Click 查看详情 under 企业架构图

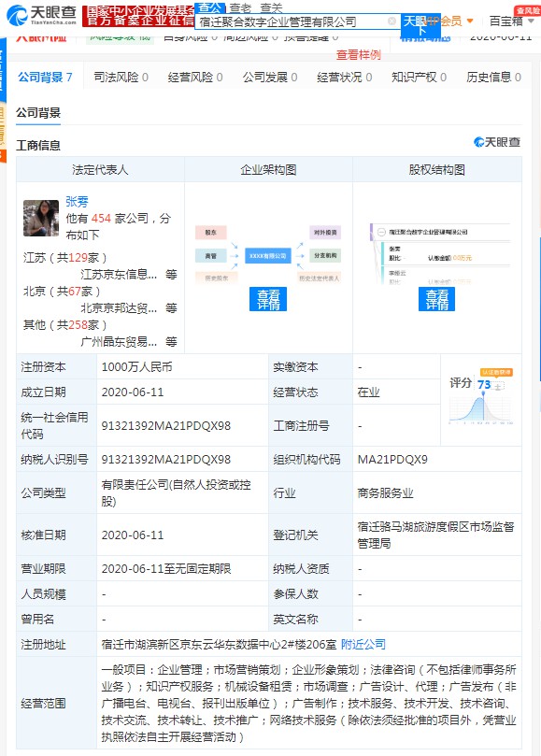[268, 299]
